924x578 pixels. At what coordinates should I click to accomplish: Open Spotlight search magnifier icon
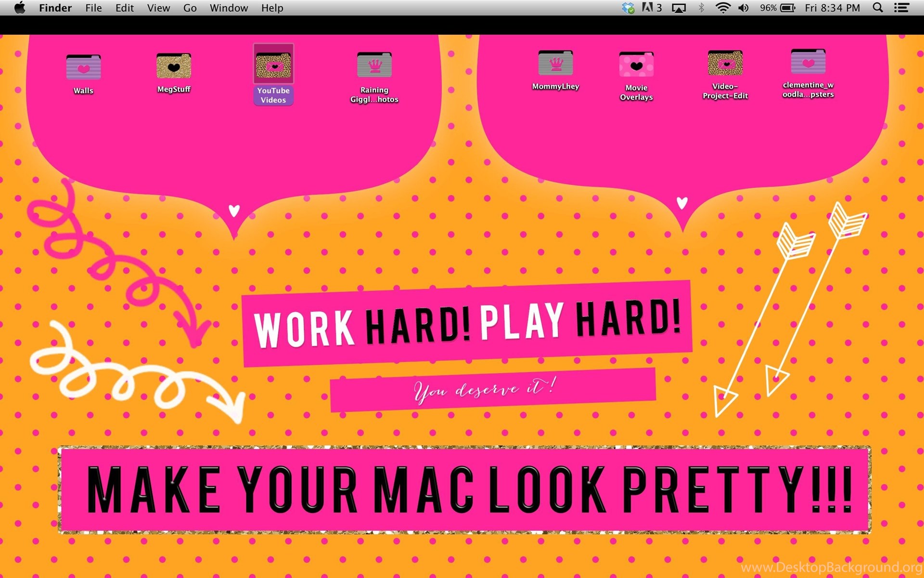(878, 8)
